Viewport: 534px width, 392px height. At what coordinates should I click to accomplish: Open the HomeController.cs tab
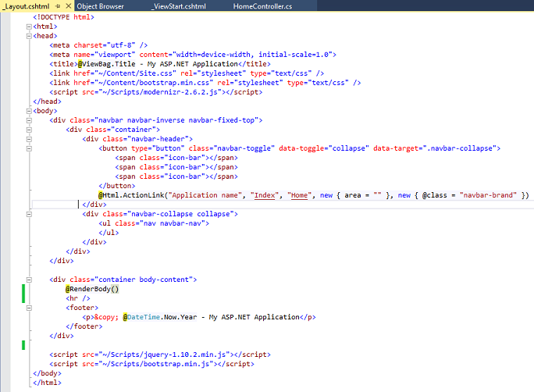262,6
